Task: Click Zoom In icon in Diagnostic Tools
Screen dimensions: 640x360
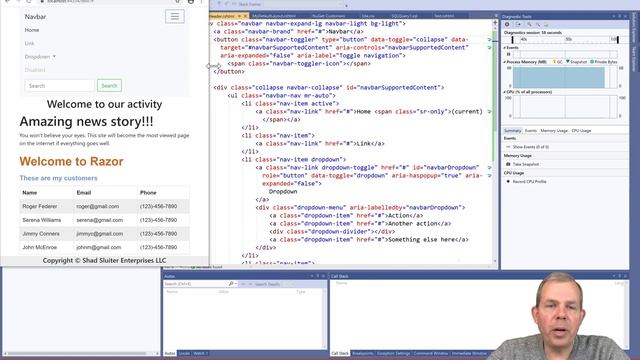Action: (529, 25)
